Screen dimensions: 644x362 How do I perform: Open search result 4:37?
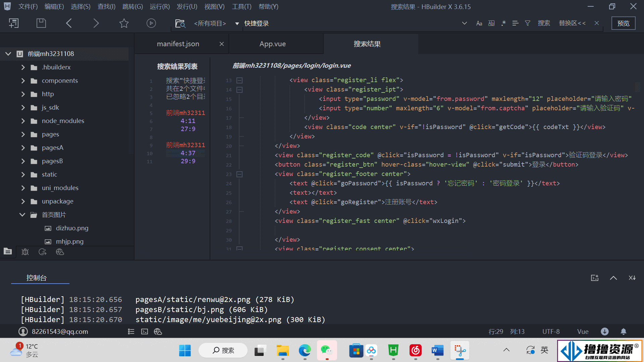[x=188, y=153]
